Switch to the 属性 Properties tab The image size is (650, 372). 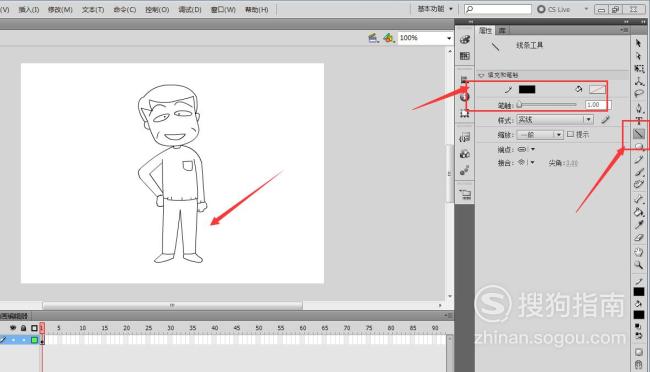(485, 30)
